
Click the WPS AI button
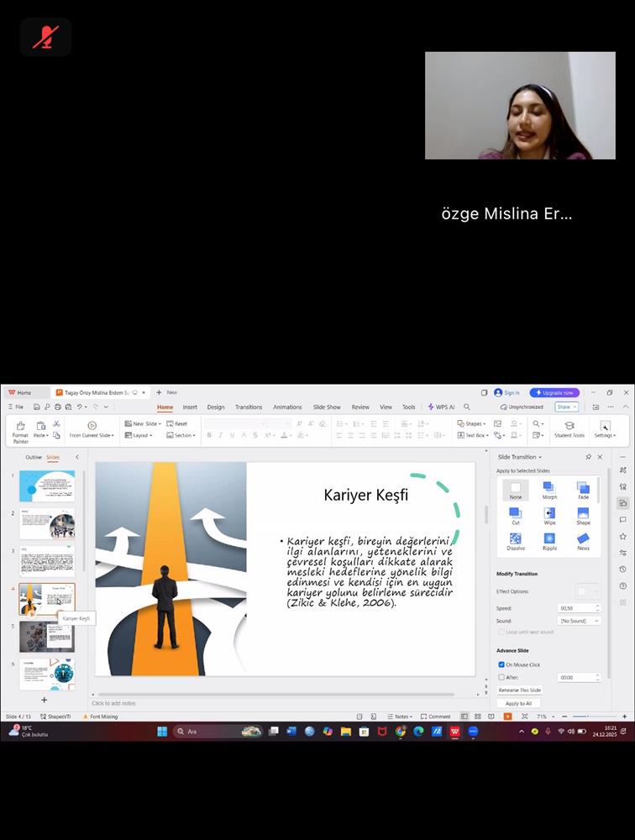pos(441,407)
